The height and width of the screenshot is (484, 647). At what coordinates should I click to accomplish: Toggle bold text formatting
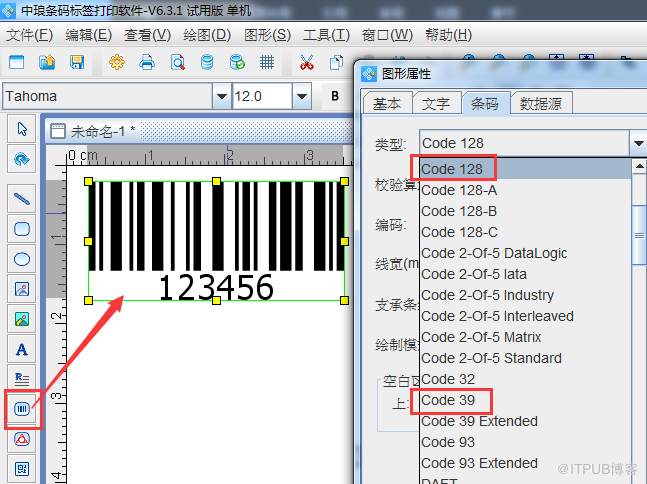pos(335,96)
